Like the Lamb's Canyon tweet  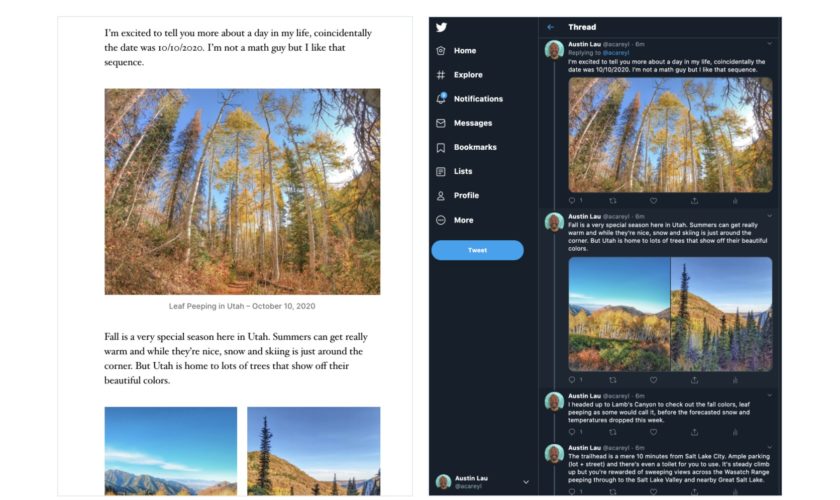click(x=653, y=432)
